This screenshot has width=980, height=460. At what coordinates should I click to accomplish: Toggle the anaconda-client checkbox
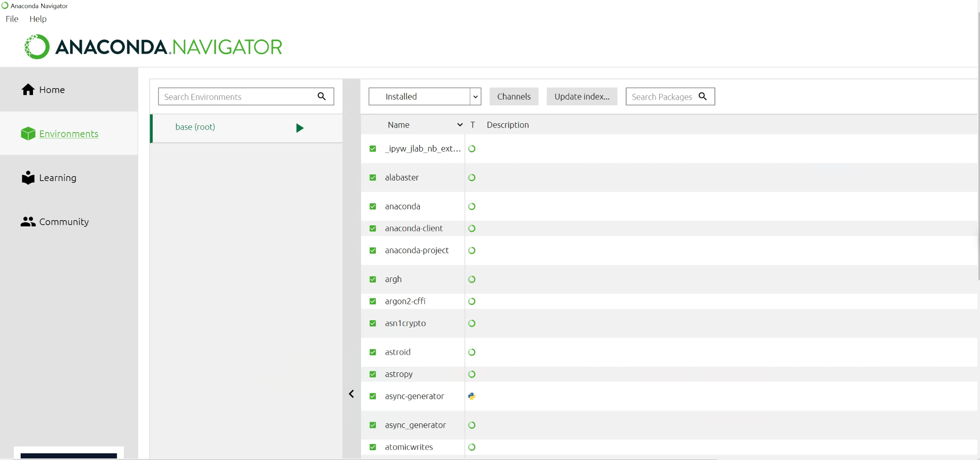pyautogui.click(x=373, y=228)
